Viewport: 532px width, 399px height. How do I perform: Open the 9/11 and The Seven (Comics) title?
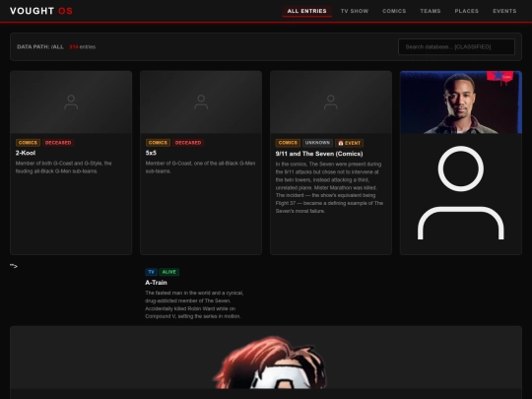319,154
